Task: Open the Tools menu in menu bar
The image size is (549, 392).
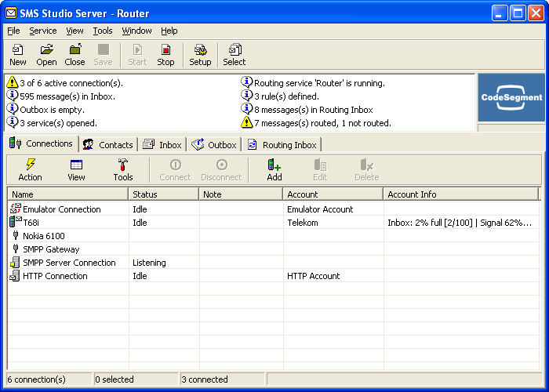Action: tap(103, 31)
